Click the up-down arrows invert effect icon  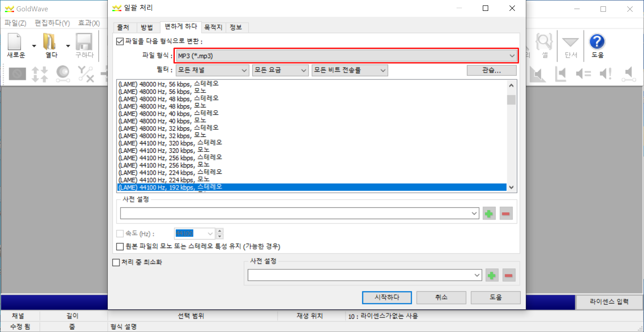click(40, 73)
